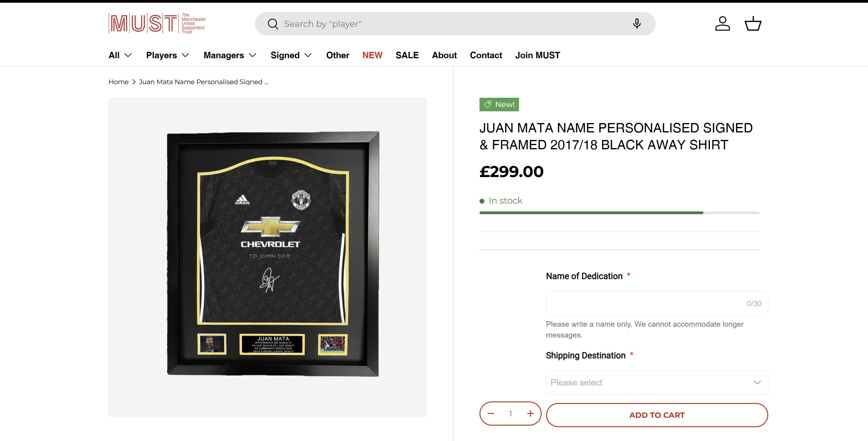Click the green New! tag badge
Screen dimensions: 868x441
(499, 104)
